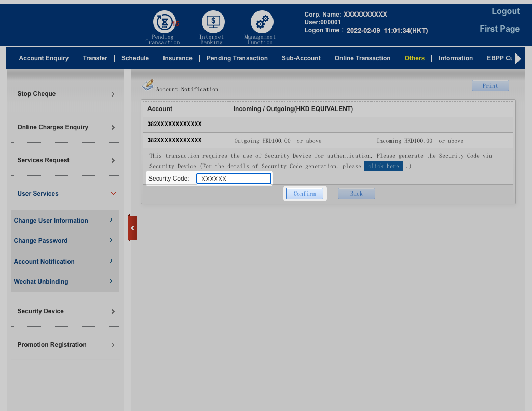
Task: Click the Internet Banking monitor icon
Action: [x=213, y=22]
